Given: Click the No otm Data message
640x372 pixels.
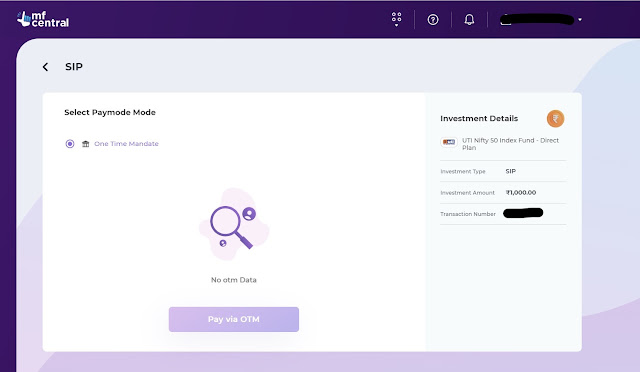Looking at the screenshot, I should pyautogui.click(x=233, y=280).
